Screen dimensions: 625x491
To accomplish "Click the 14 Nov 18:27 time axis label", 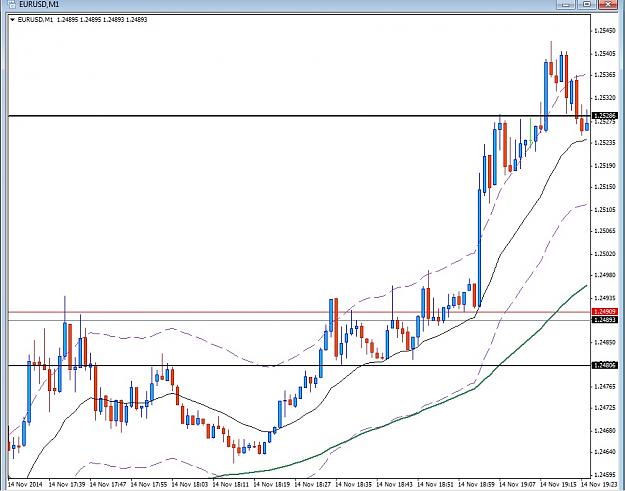I will click(x=313, y=484).
